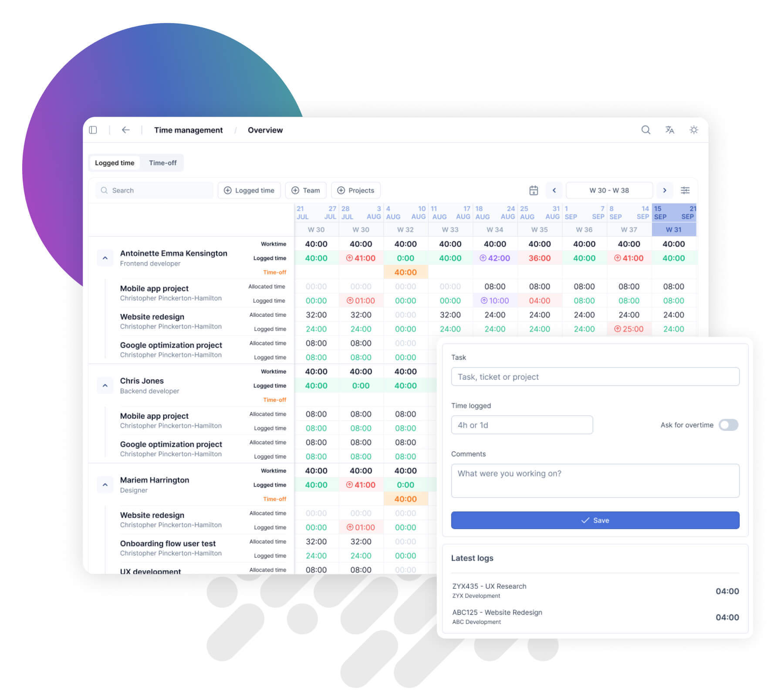This screenshot has width=784, height=697.
Task: Click Antoinette's Time-off cell showing 40:00
Action: point(405,272)
